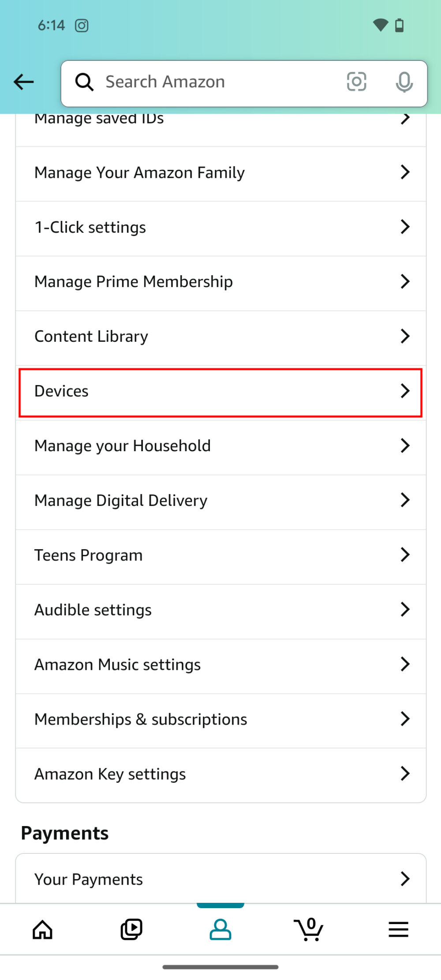Open Manage Your Amazon Family
The image size is (441, 980).
click(220, 172)
